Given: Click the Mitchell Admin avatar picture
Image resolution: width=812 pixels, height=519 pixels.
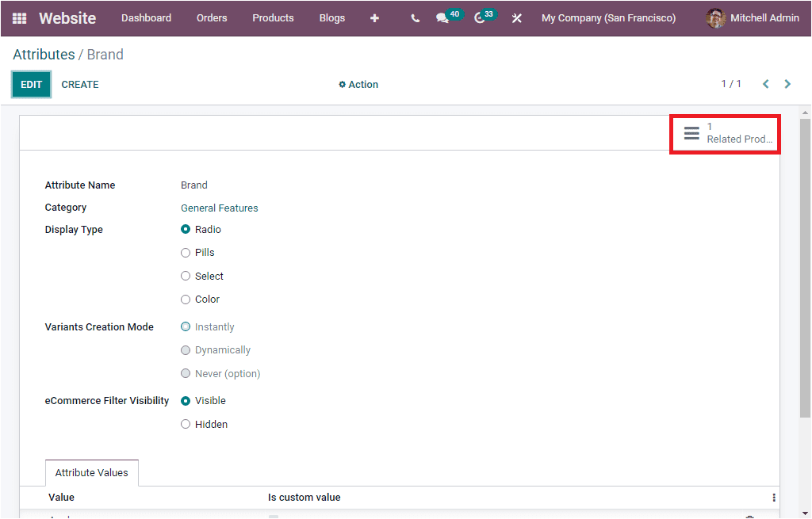Looking at the screenshot, I should 714,17.
